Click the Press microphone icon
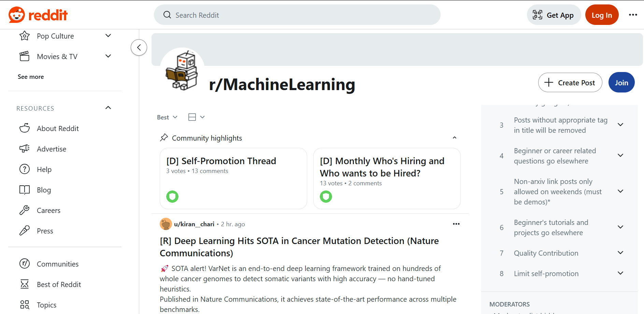This screenshot has height=314, width=644. tap(24, 230)
